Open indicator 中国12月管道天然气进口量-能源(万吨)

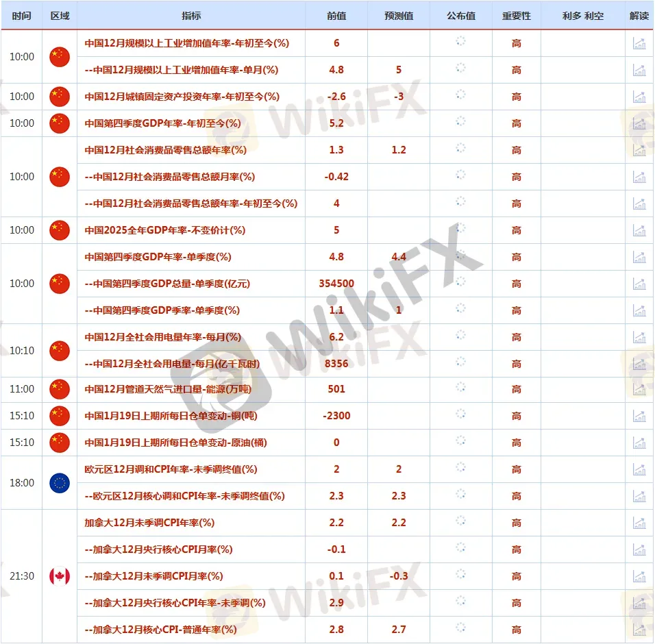pos(168,389)
